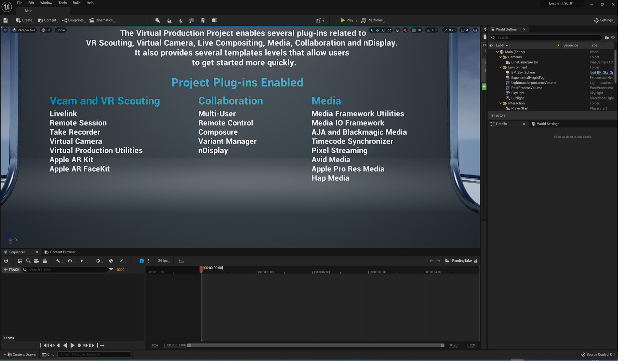Screen dimensions: 624x364
Task: Switch to the Content Browser tab
Action: pyautogui.click(x=60, y=253)
